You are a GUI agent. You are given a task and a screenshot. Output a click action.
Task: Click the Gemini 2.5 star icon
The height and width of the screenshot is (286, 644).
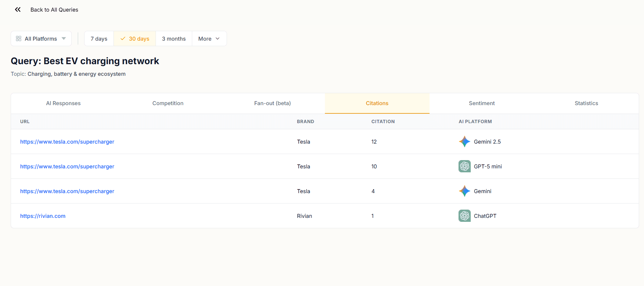tap(464, 141)
